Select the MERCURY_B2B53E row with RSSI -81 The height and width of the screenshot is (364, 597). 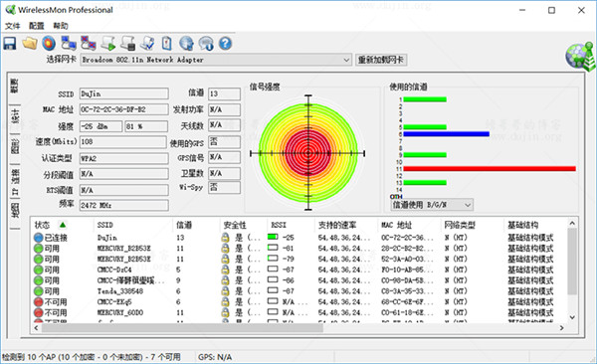pos(299,249)
